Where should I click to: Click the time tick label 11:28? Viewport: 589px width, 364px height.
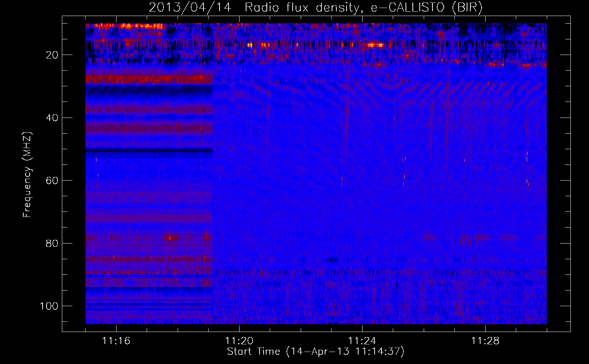485,341
